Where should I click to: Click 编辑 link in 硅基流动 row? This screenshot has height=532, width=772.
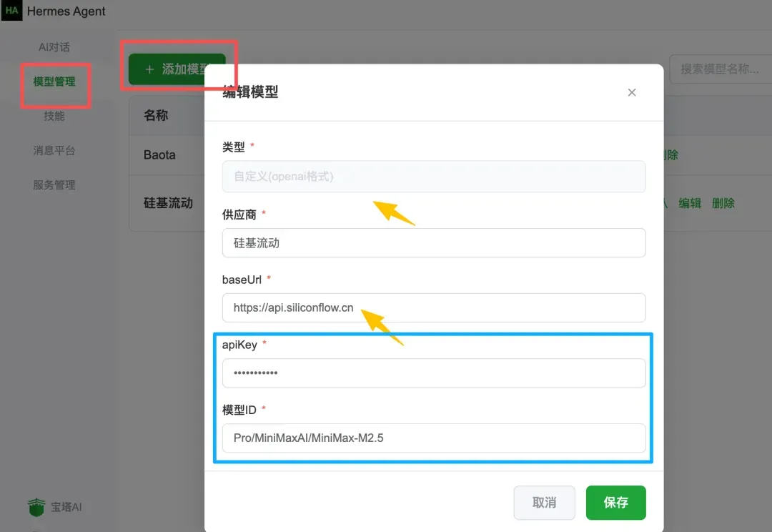(689, 203)
